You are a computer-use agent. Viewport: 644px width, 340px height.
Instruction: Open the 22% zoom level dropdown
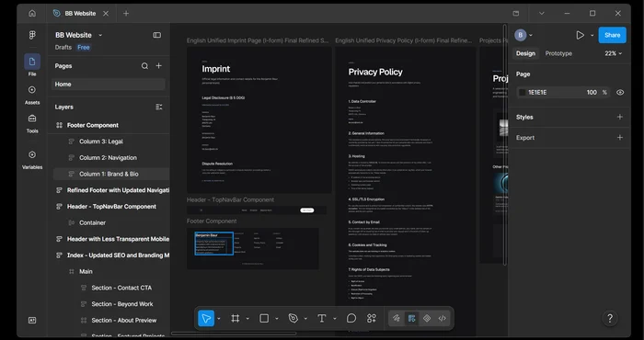[614, 53]
